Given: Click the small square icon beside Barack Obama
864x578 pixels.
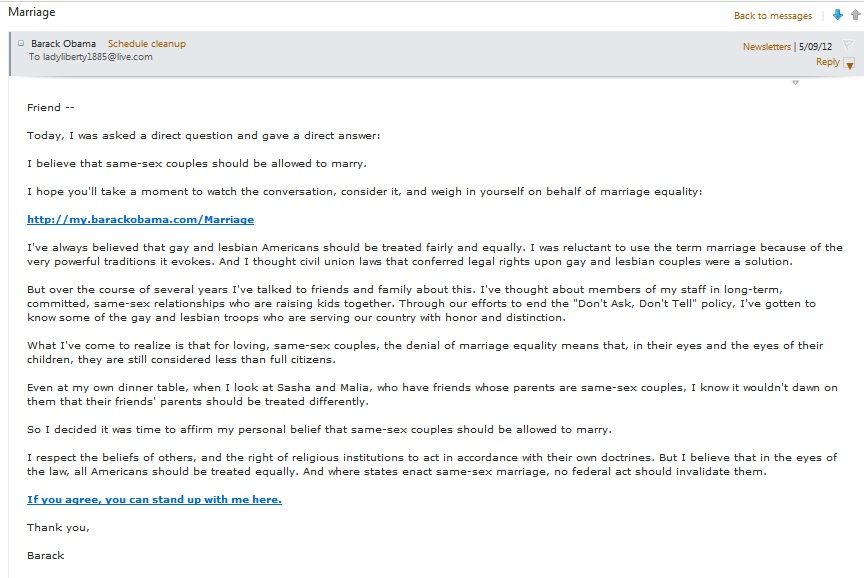Looking at the screenshot, I should [21, 43].
